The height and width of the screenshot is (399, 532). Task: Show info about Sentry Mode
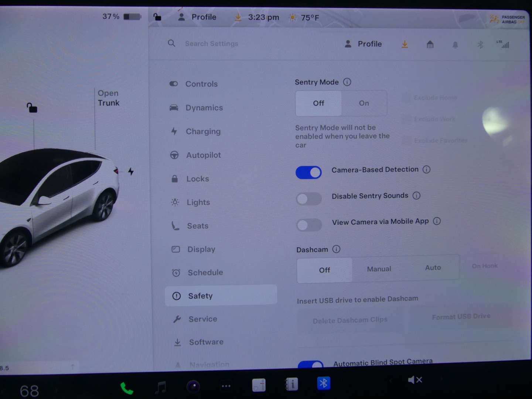click(x=347, y=82)
